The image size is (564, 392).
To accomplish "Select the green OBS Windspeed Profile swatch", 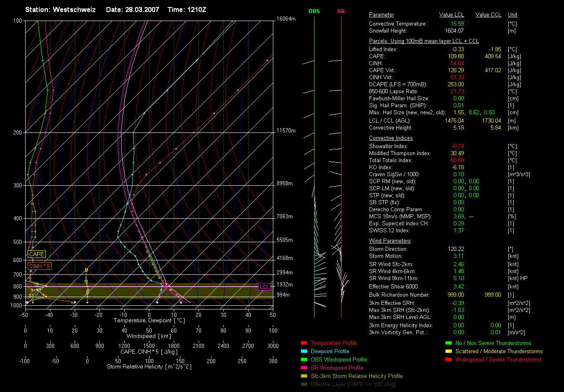I will tap(304, 360).
